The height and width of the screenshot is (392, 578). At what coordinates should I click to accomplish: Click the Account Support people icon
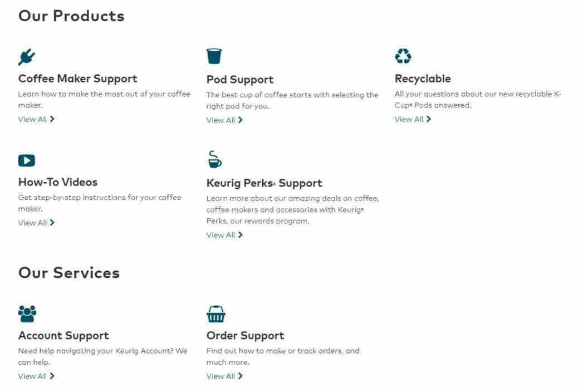click(x=27, y=313)
